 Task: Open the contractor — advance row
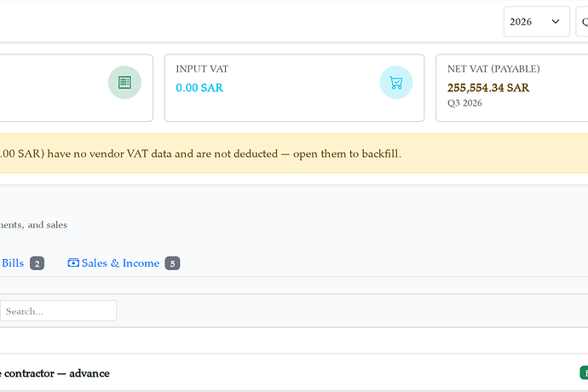[x=294, y=373]
